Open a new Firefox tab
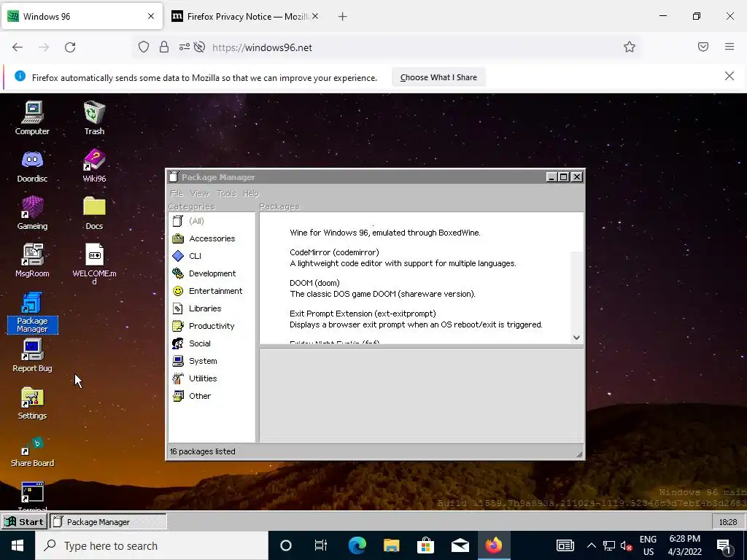 (x=343, y=17)
